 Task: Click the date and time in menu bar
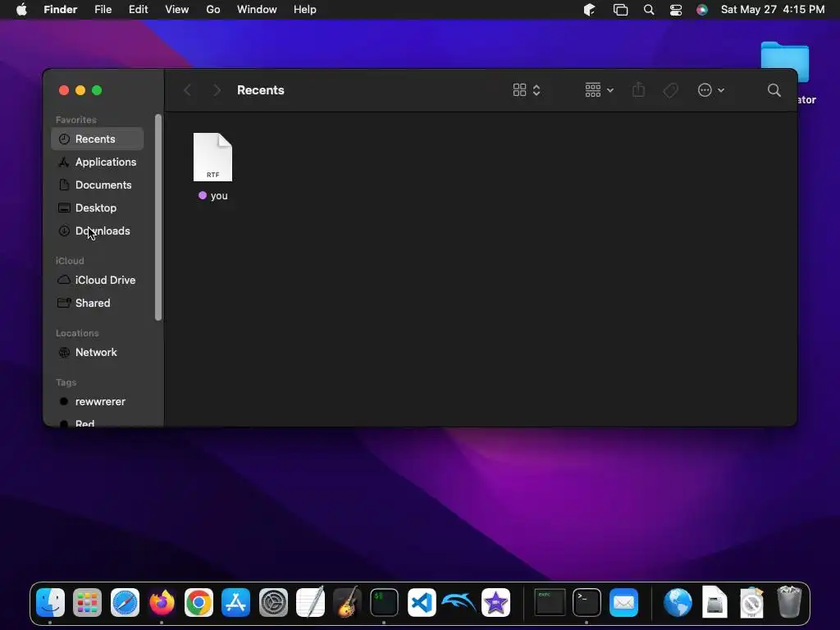tap(773, 10)
